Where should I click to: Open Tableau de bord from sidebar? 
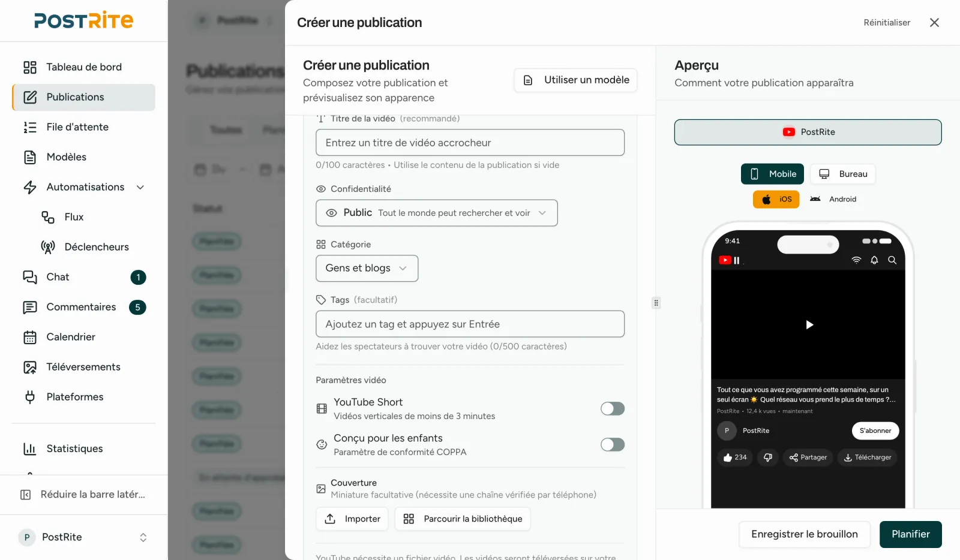click(83, 67)
